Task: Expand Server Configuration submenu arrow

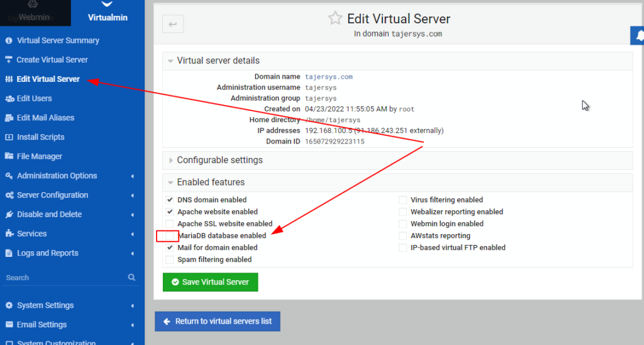Action: pyautogui.click(x=132, y=195)
